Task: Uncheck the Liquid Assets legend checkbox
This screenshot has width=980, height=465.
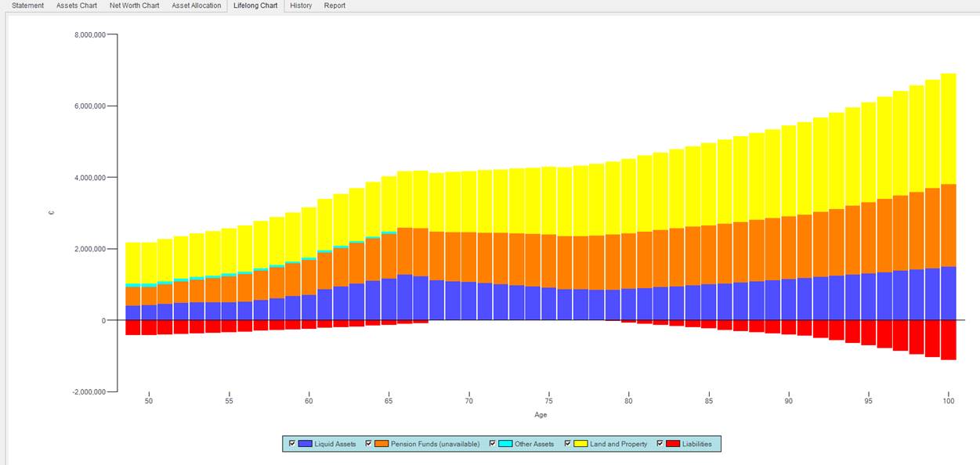Action: click(292, 444)
